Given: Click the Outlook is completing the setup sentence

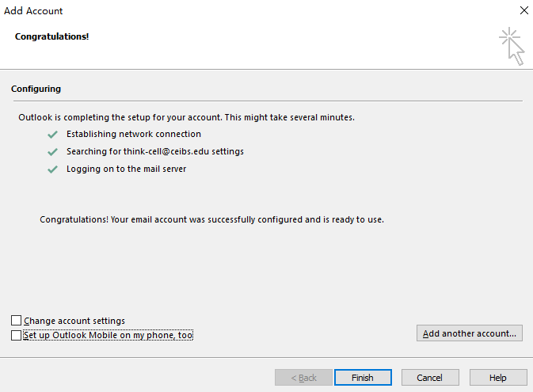Looking at the screenshot, I should (186, 117).
